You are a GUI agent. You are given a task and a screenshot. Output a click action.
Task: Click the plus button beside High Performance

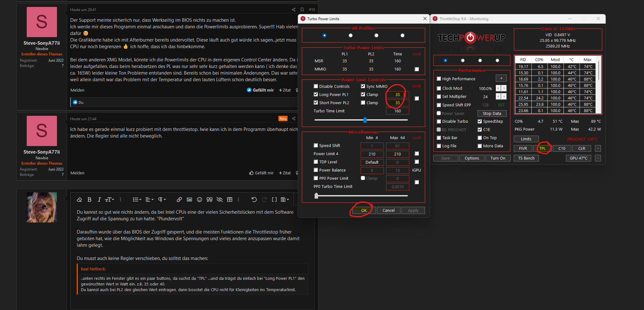click(501, 78)
